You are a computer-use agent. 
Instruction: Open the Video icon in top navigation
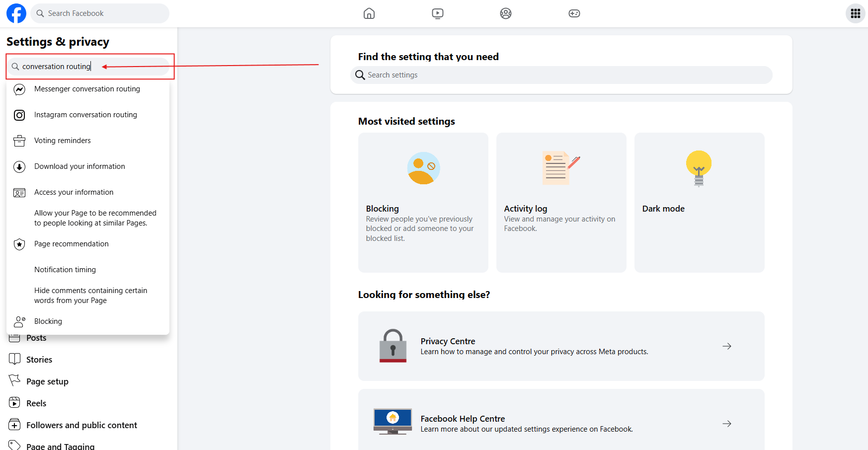(x=437, y=13)
